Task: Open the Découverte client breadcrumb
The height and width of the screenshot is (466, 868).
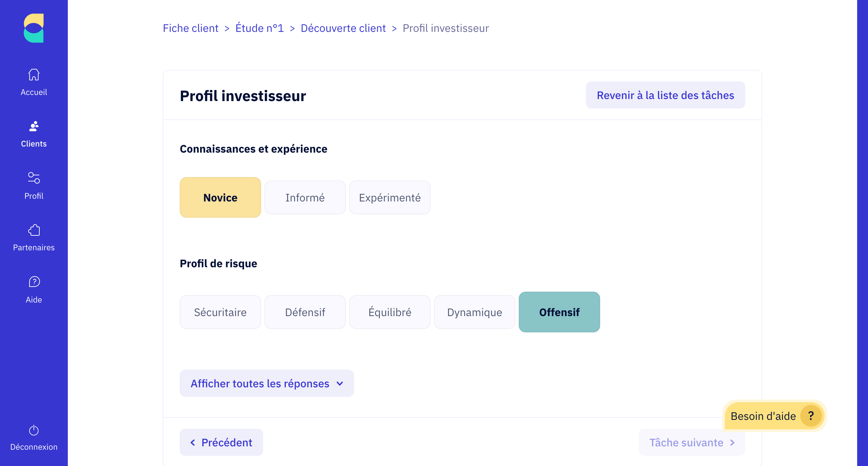Action: pos(343,28)
